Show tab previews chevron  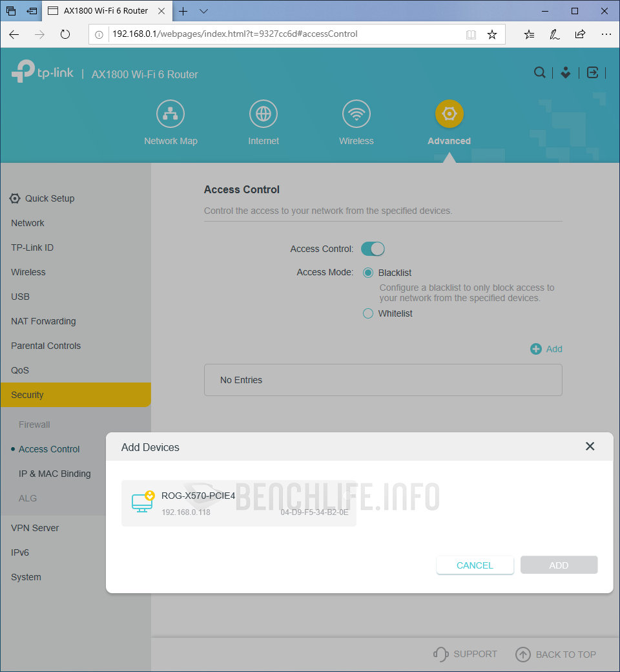[204, 11]
